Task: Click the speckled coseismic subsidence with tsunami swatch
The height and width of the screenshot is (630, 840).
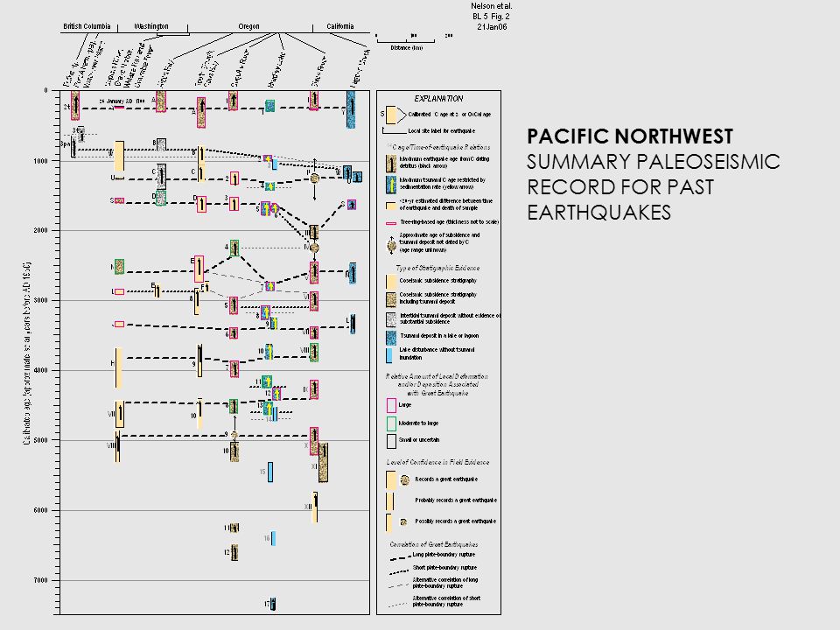Action: [x=391, y=299]
